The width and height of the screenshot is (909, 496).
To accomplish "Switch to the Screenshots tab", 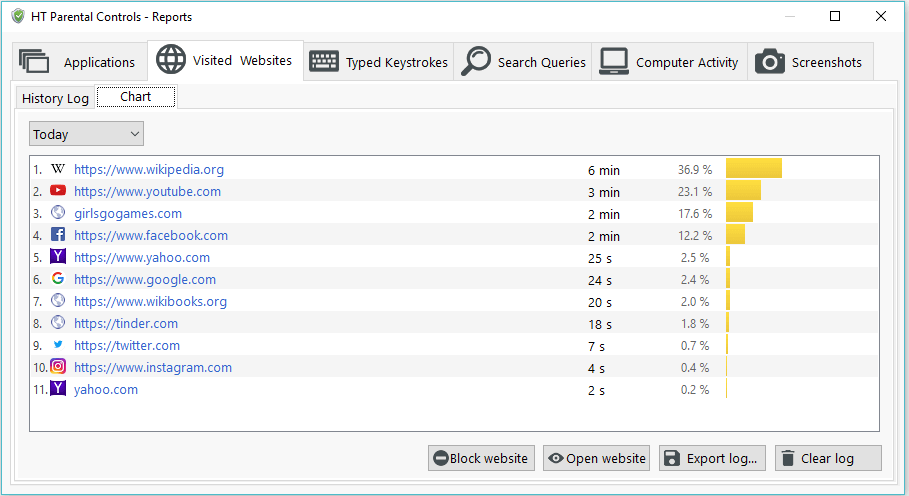I will (x=810, y=61).
